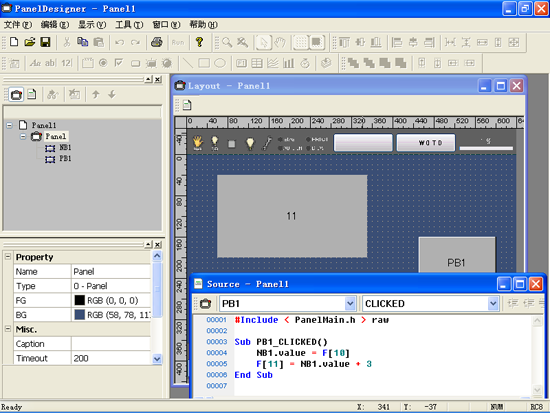Create a new file with New icon
Screen dimensions: 550x413
point(14,42)
